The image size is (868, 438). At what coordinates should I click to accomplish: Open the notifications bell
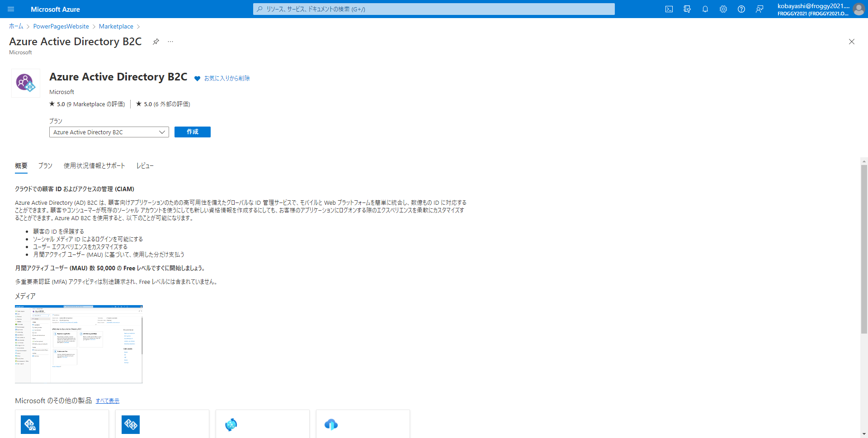click(705, 9)
